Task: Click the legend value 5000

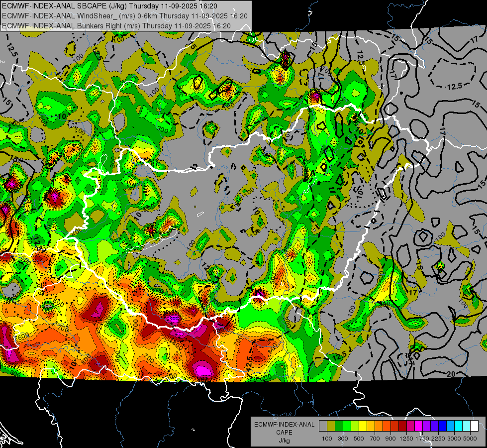Action: (x=470, y=439)
